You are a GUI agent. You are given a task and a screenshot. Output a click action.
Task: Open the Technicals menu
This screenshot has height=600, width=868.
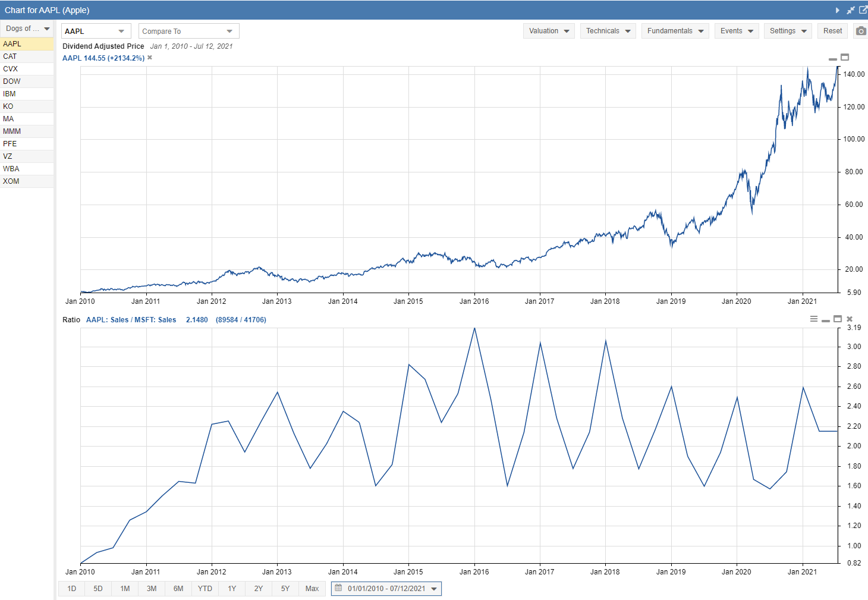tap(608, 31)
